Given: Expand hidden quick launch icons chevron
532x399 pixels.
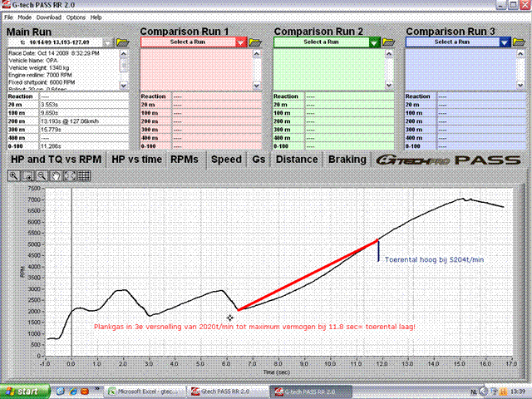Looking at the screenshot, I should pyautogui.click(x=97, y=389).
